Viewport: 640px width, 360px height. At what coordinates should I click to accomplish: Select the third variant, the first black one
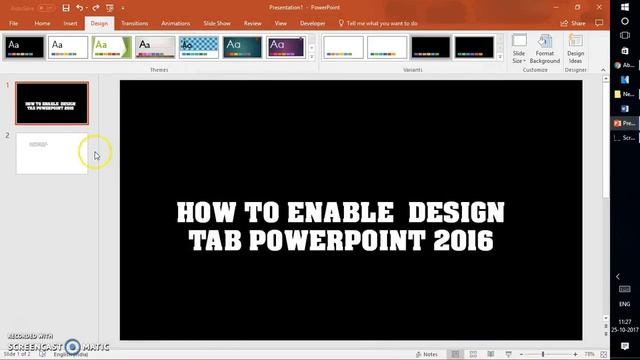[431, 47]
